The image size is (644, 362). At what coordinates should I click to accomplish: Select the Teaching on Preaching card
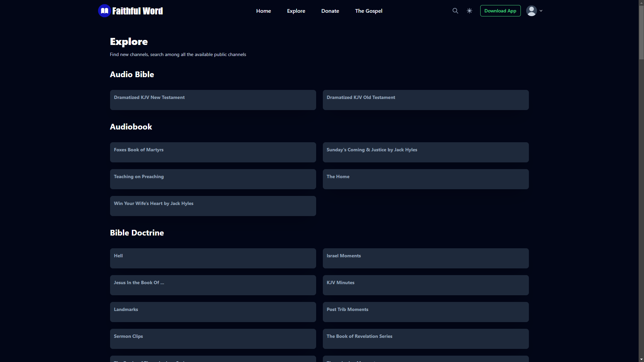coord(213,179)
